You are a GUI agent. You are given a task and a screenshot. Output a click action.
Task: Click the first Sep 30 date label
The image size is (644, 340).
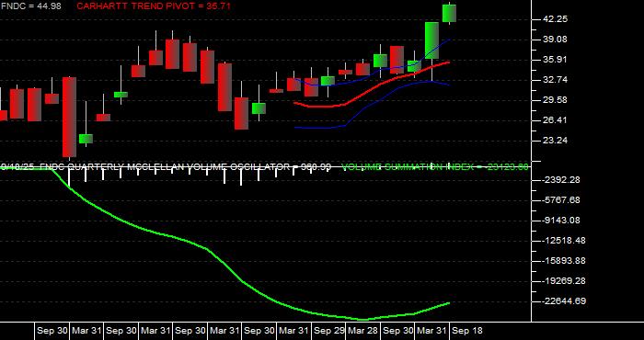pyautogui.click(x=52, y=331)
